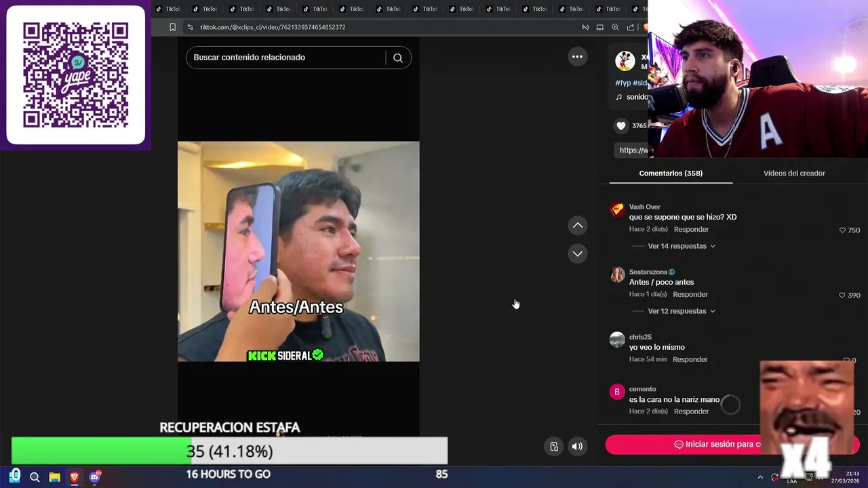Click the username Vash Over
Image resolution: width=868 pixels, height=488 pixels.
pos(644,207)
